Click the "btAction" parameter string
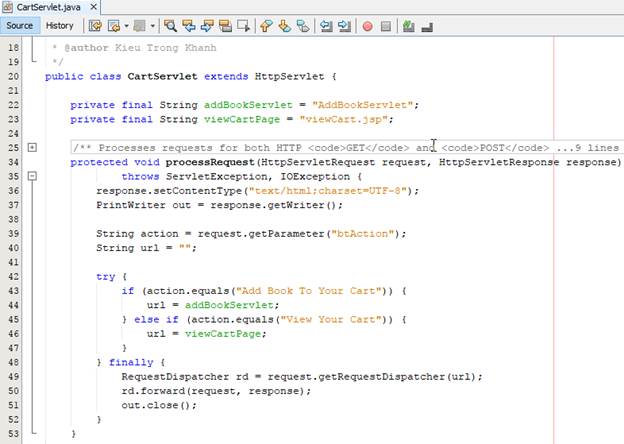The height and width of the screenshot is (444, 624). (363, 234)
